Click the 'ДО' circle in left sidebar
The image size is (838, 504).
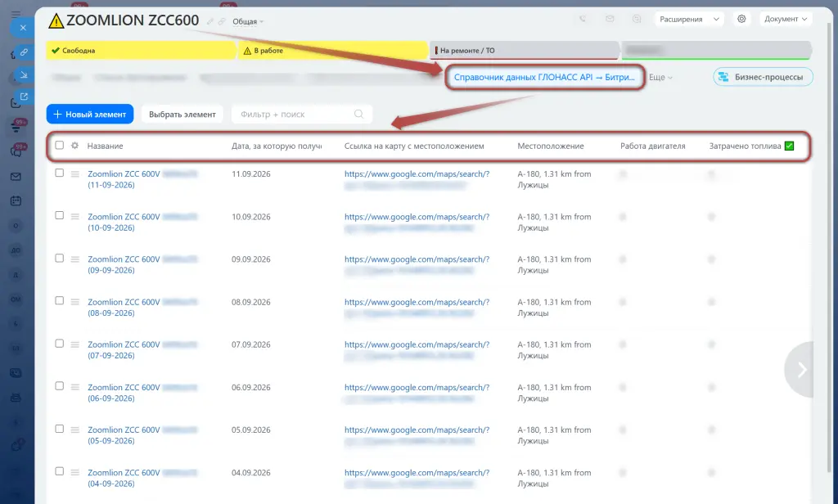pos(16,250)
